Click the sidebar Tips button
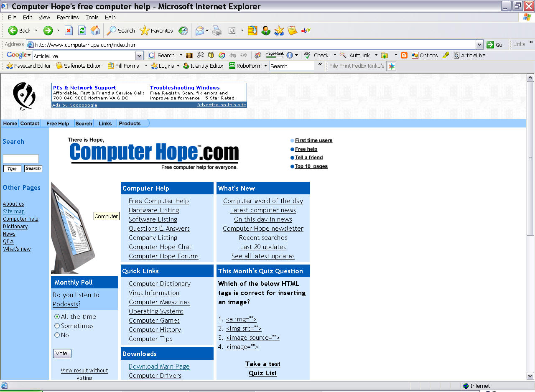The height and width of the screenshot is (392, 535). [12, 169]
